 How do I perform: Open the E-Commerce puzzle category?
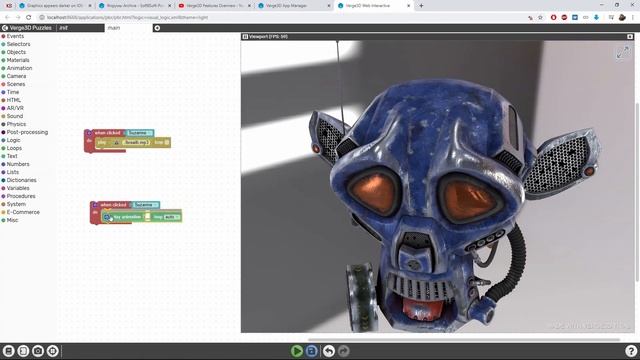pyautogui.click(x=23, y=212)
